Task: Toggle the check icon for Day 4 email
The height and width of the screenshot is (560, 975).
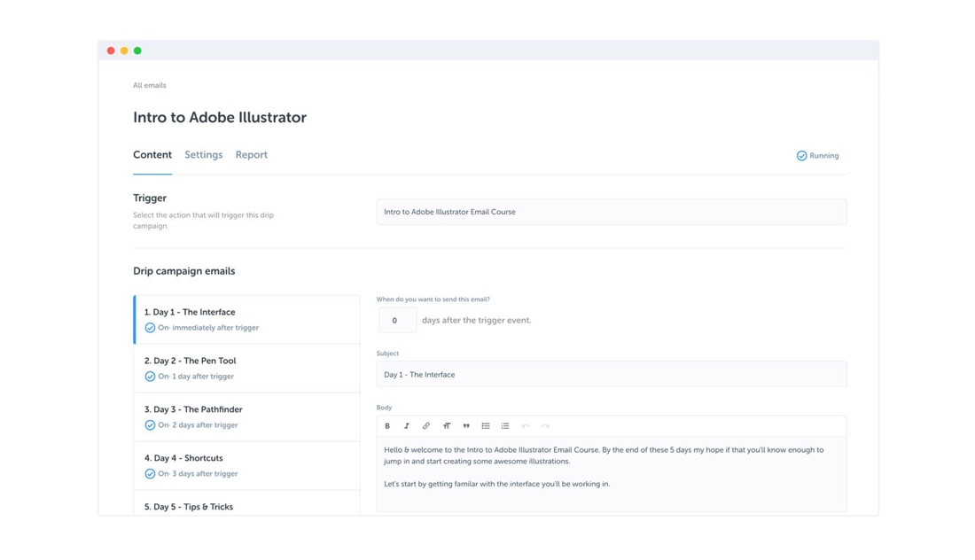Action: tap(150, 473)
